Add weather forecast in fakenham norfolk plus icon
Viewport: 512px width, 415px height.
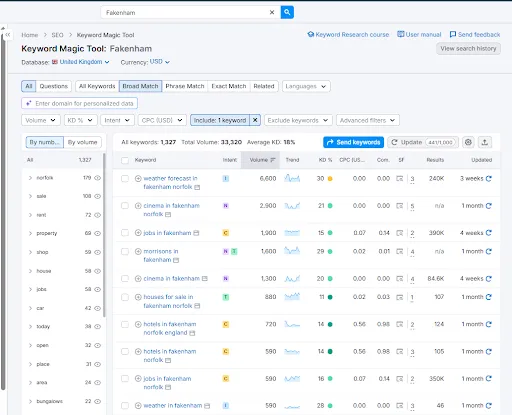[x=138, y=178]
